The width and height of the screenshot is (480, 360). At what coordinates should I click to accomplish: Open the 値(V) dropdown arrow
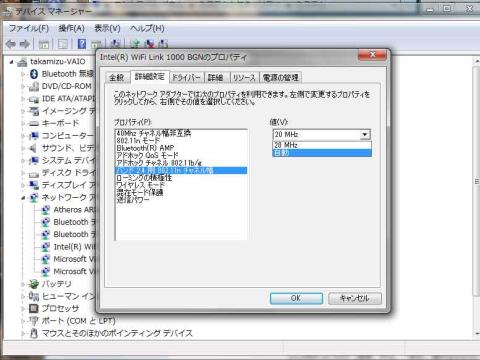[365, 135]
